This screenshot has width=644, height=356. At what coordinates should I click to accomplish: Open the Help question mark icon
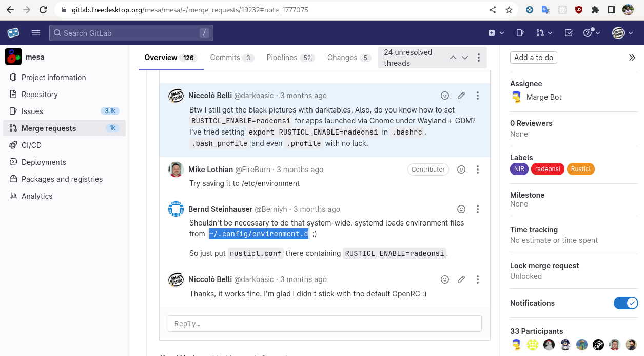tap(588, 32)
